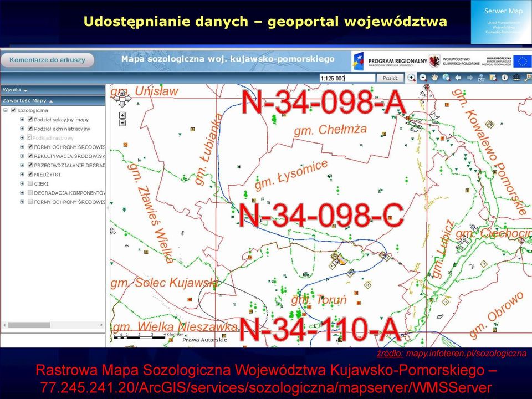The image size is (532, 399).
Task: Toggle the sozologiczna layer checkbox
Action: (x=13, y=110)
